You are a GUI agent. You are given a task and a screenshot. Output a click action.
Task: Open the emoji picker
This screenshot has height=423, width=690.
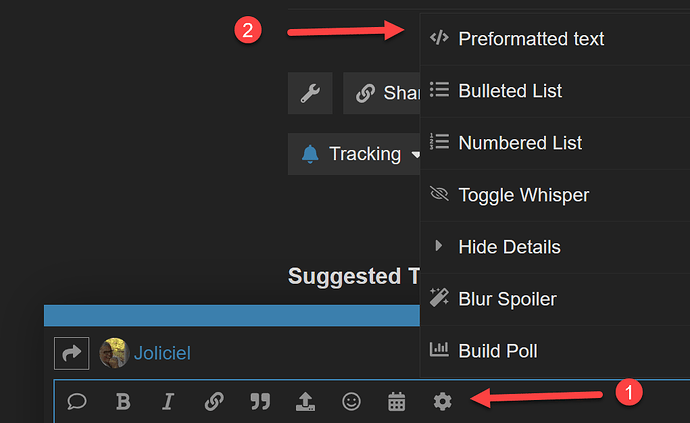[x=351, y=401]
